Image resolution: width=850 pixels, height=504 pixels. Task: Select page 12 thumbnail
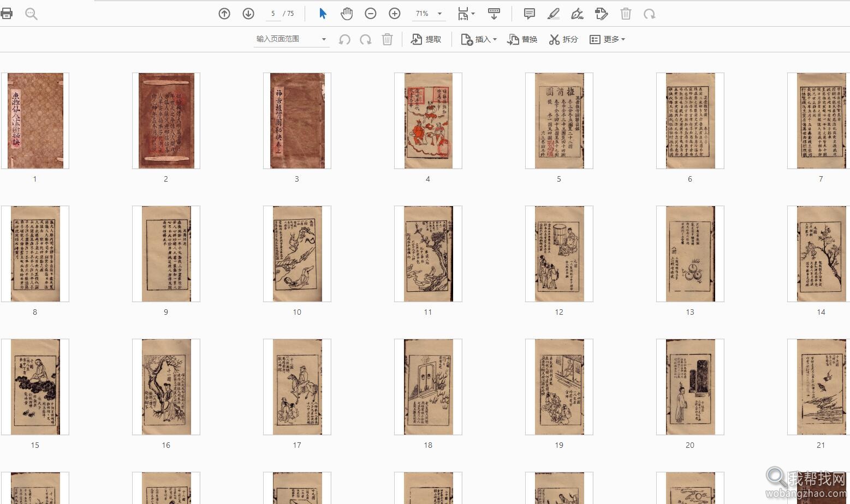pyautogui.click(x=559, y=254)
